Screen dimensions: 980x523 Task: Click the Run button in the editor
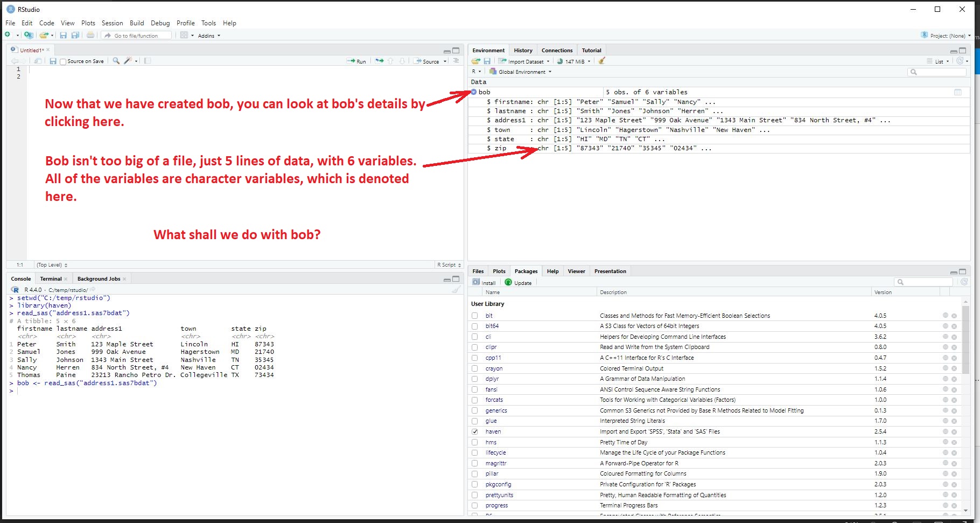tap(357, 61)
